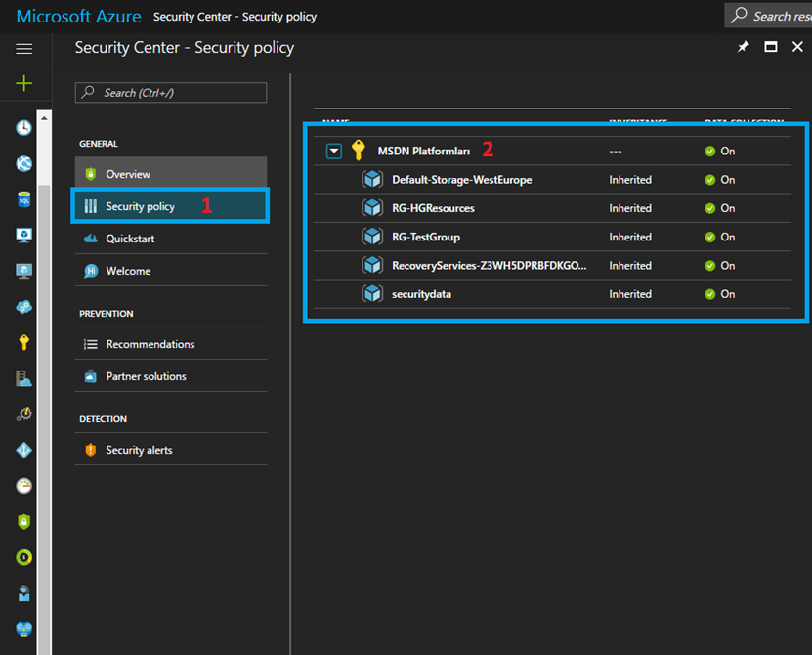Select the RecoveryServices-Z3WH5DPRBFDKGO... resource group name
Viewport: 812px width, 655px height.
tap(490, 265)
